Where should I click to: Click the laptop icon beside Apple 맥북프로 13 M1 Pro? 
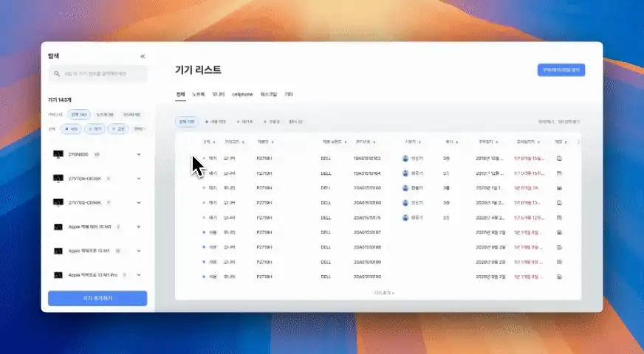[x=58, y=275]
